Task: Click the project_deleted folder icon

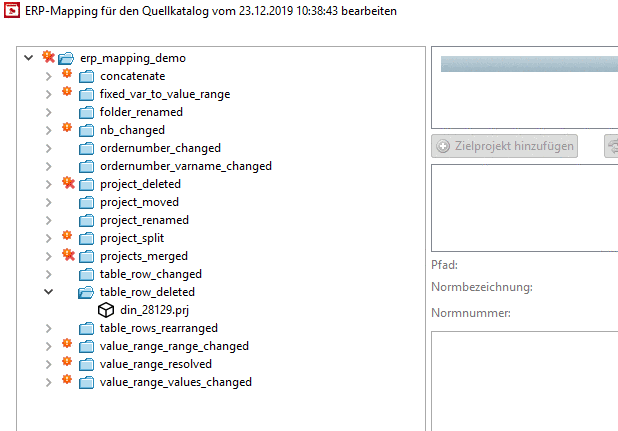Action: click(87, 184)
